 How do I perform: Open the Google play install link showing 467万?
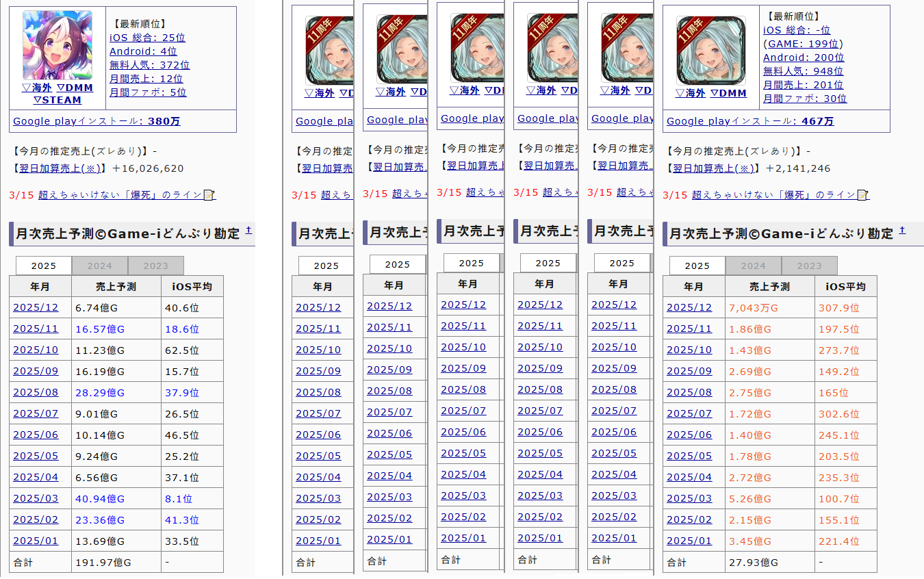click(x=750, y=121)
